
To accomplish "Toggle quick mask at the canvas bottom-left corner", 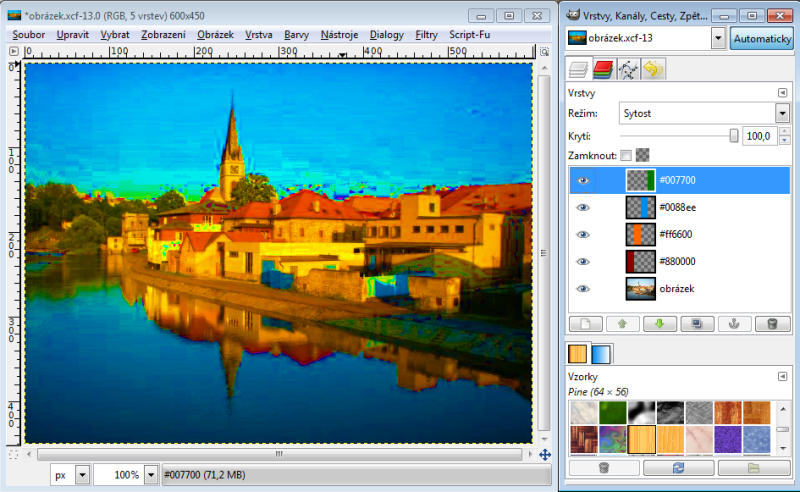I will pos(14,454).
